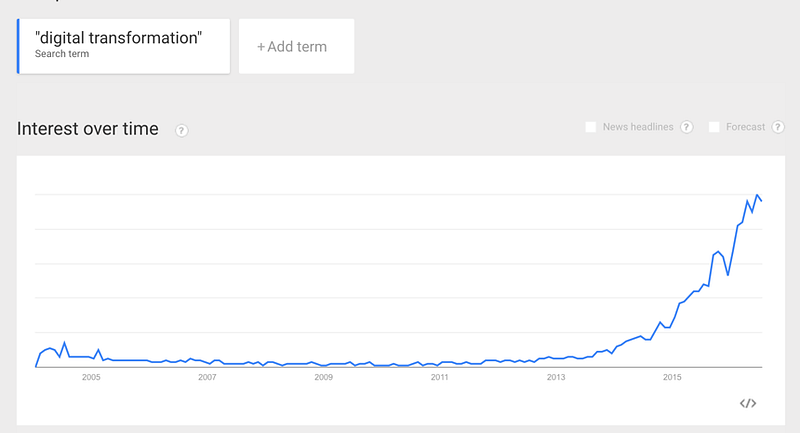Open help icon beside Interest over time

[x=181, y=131]
